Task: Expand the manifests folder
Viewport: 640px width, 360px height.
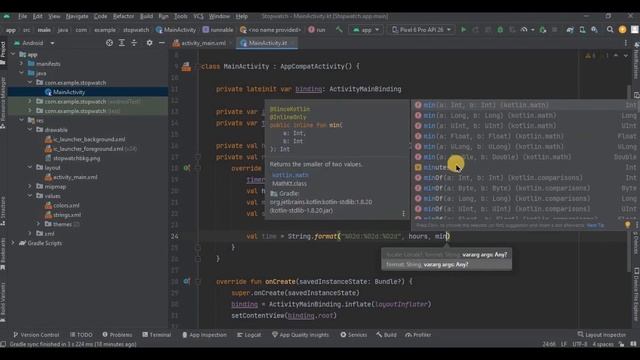Action: 22,64
